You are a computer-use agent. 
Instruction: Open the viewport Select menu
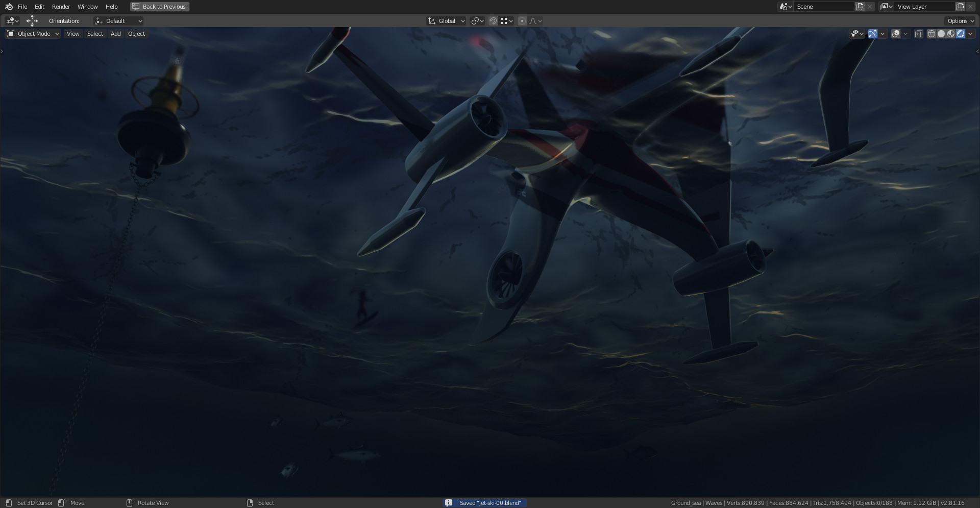click(95, 34)
